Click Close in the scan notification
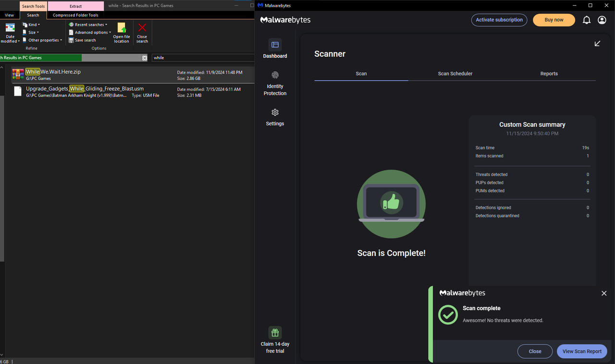Image resolution: width=615 pixels, height=364 pixels. (x=535, y=351)
